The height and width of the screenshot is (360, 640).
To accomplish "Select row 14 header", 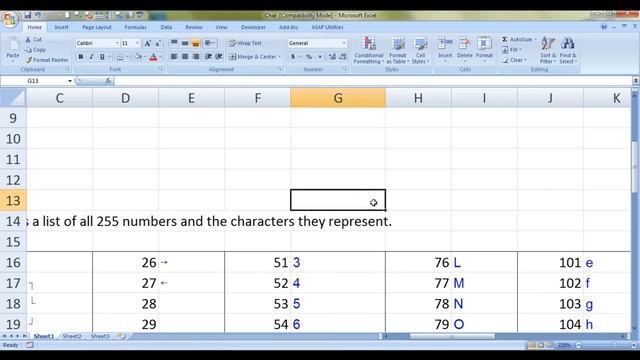I will (13, 221).
